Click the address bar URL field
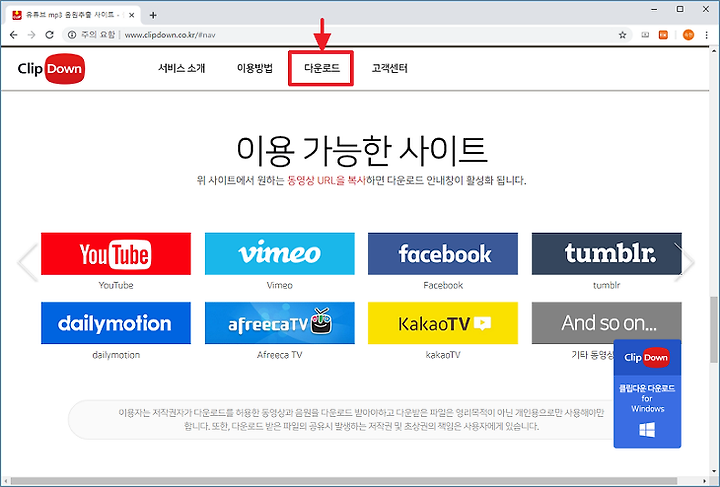This screenshot has height=487, width=720. (x=349, y=35)
